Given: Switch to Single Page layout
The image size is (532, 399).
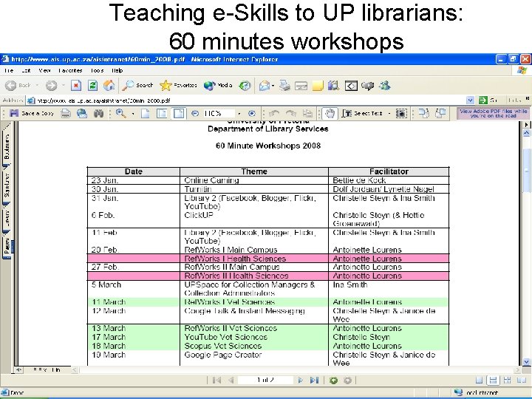Looking at the screenshot, I should click(x=479, y=380).
